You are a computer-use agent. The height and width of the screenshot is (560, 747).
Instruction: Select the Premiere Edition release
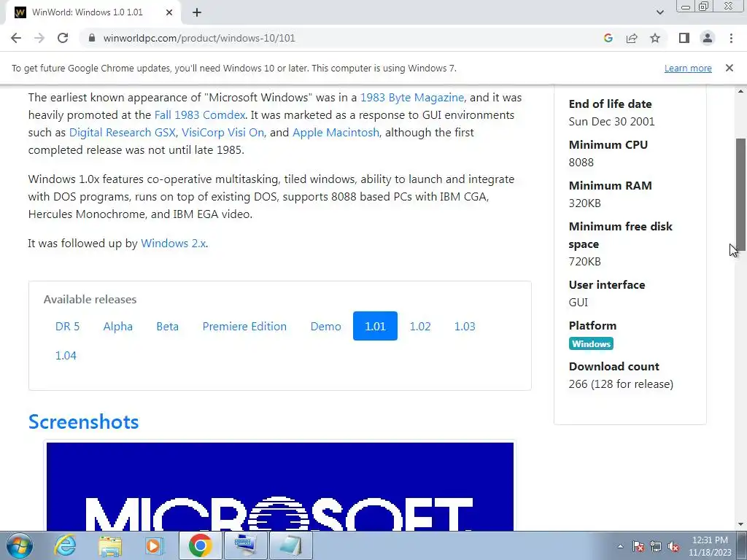tap(244, 326)
